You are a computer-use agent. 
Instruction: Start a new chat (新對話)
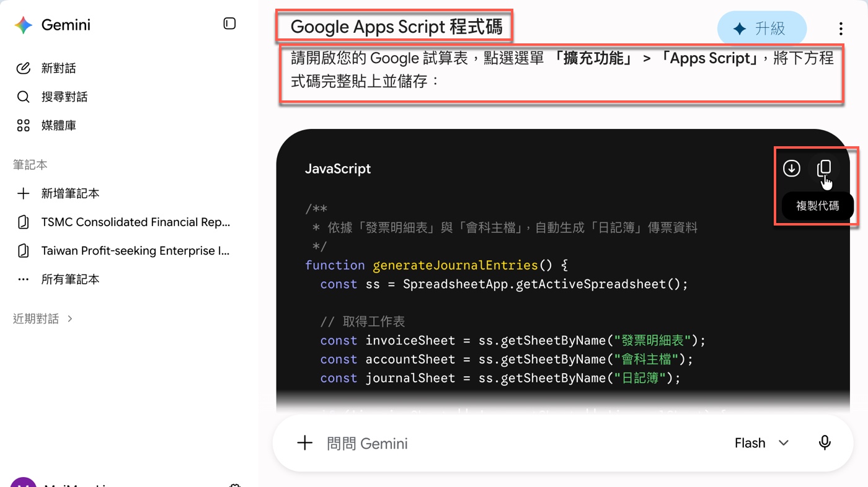pyautogui.click(x=59, y=68)
